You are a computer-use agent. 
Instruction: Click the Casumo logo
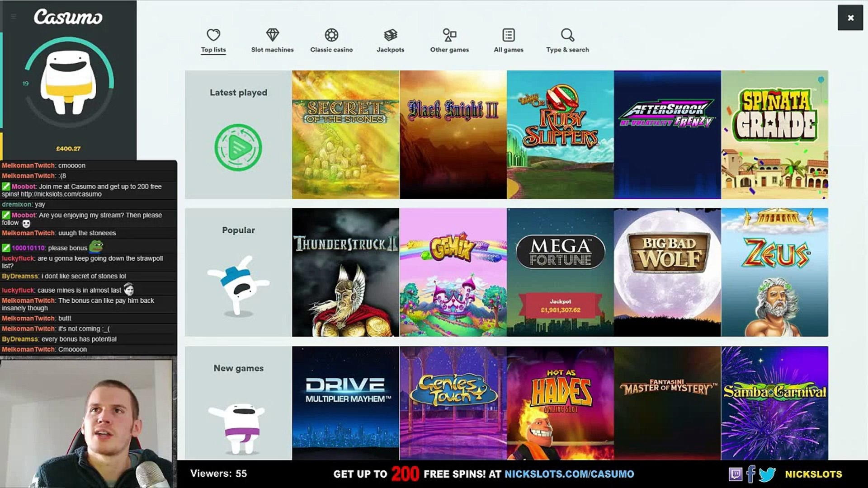68,17
